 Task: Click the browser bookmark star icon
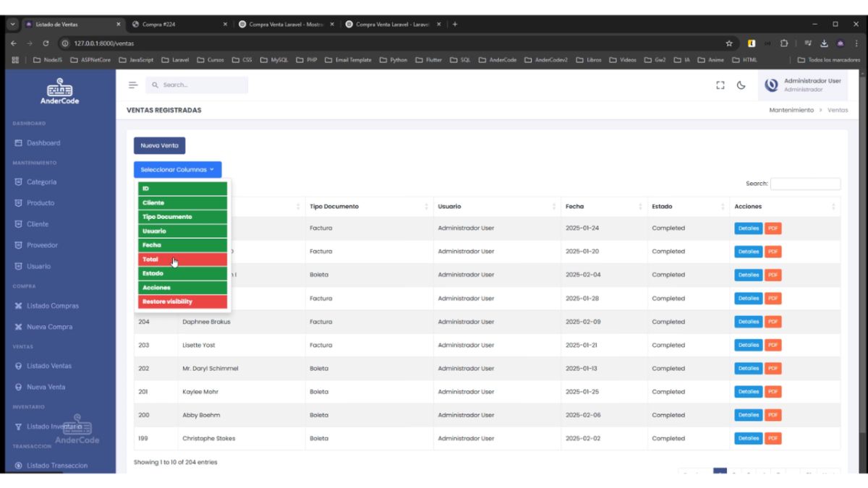pos(730,43)
